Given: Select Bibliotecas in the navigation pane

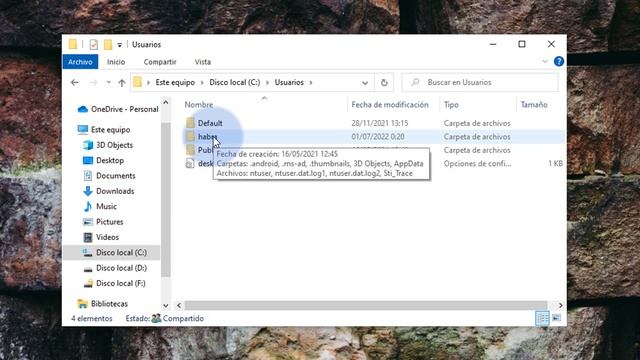Looking at the screenshot, I should (x=109, y=304).
